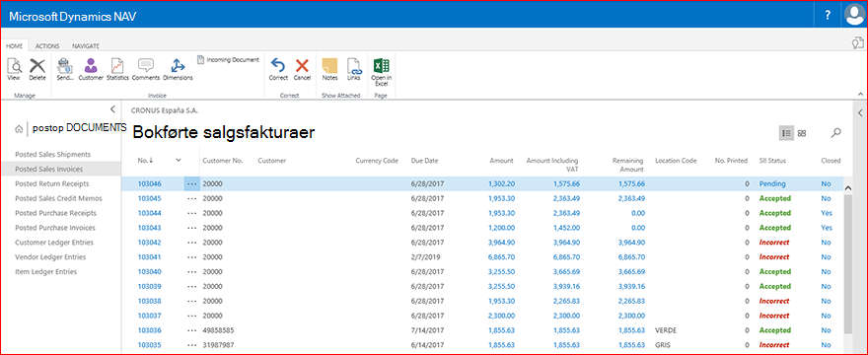This screenshot has width=868, height=355.
Task: Expand the right side FactBox pane
Action: [860, 113]
